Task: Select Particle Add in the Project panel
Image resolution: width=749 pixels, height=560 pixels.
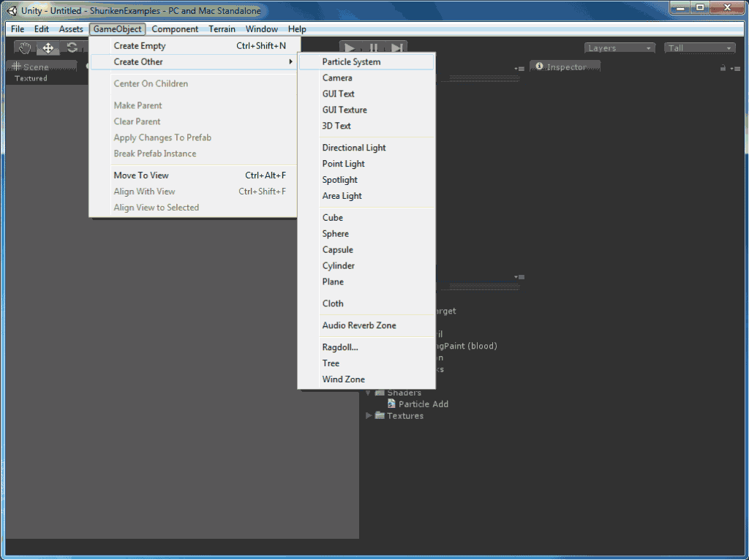Action: (424, 404)
